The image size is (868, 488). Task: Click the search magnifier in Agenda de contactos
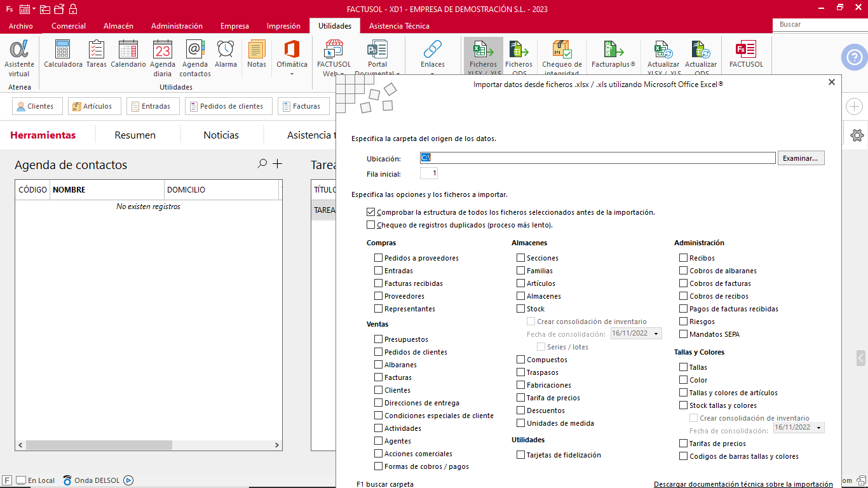coord(262,164)
